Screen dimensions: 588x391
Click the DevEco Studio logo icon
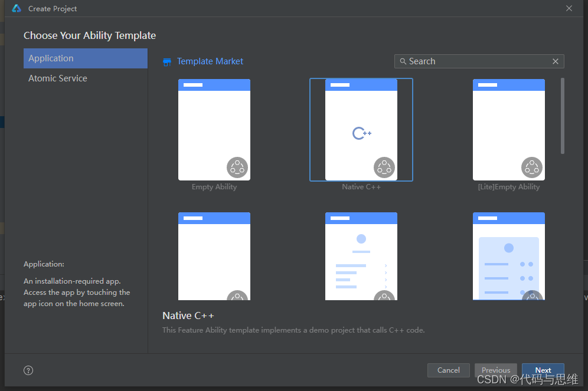17,8
